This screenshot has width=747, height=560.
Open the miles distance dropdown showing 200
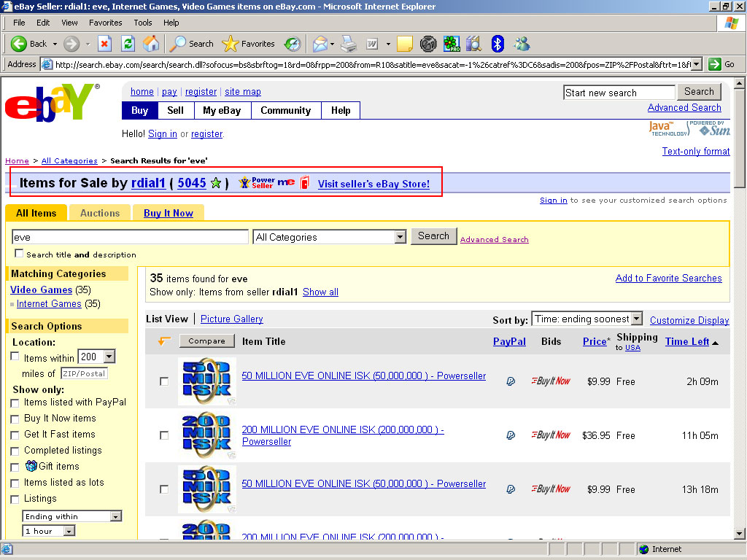pos(109,357)
